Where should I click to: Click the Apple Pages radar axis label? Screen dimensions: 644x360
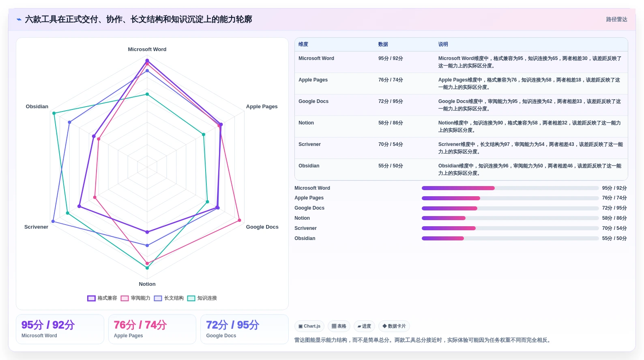(262, 107)
